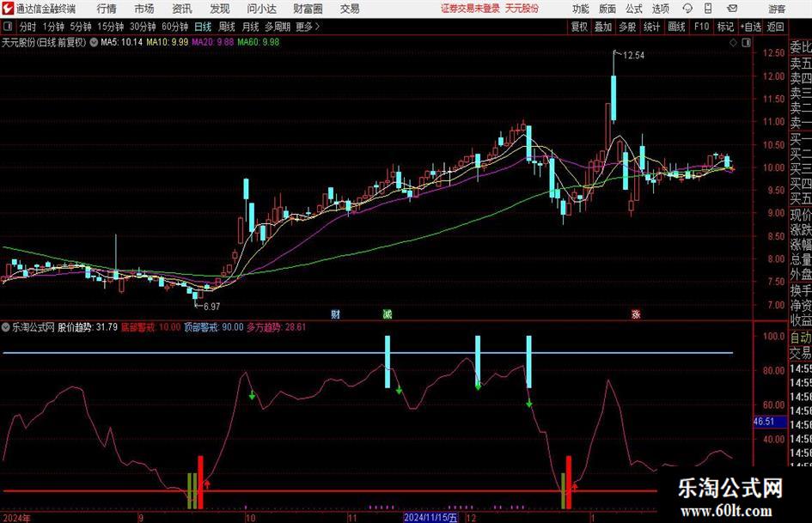Click the diamond icon at chart top right
This screenshot has height=523, width=812.
[x=733, y=43]
